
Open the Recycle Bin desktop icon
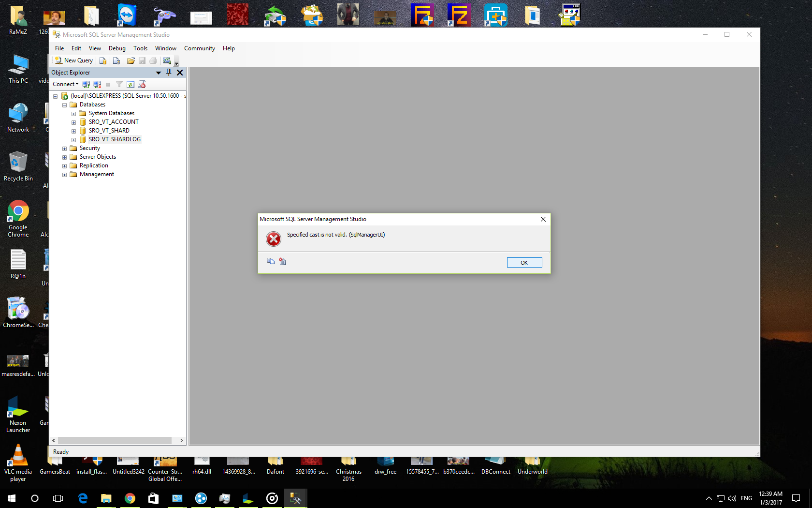18,166
